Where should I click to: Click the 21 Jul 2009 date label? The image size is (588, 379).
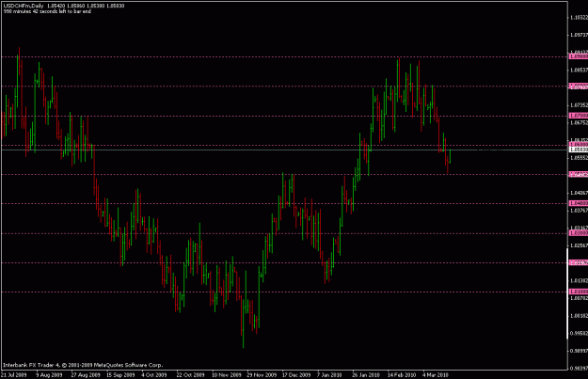coord(14,374)
